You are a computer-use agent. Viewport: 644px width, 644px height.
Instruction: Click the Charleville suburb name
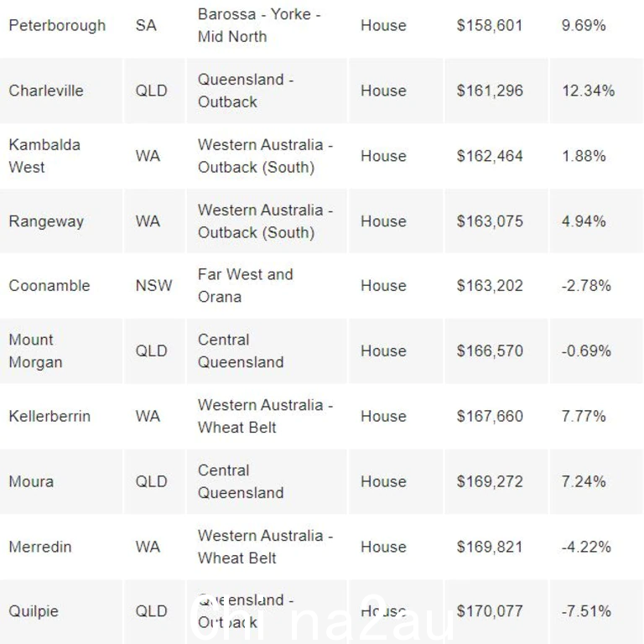click(x=46, y=91)
